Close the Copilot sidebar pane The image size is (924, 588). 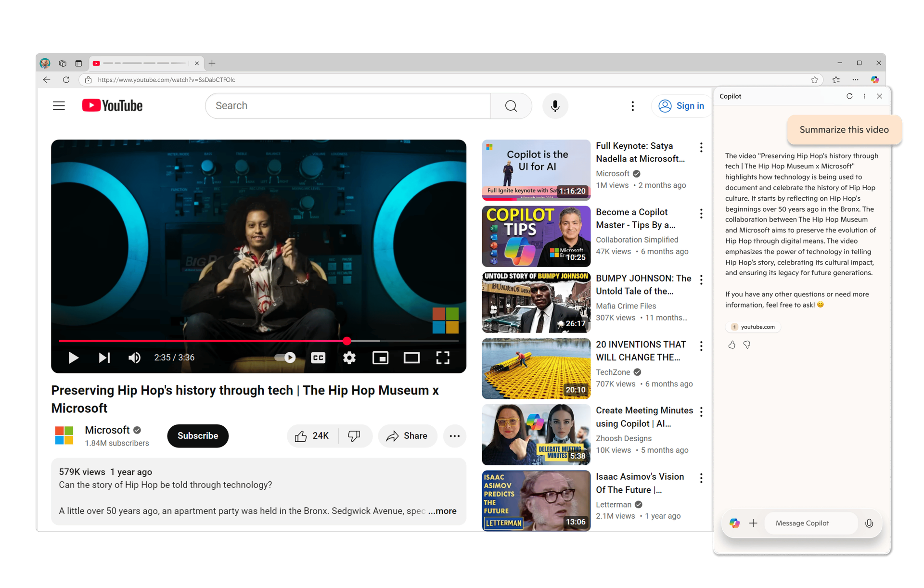tap(879, 96)
